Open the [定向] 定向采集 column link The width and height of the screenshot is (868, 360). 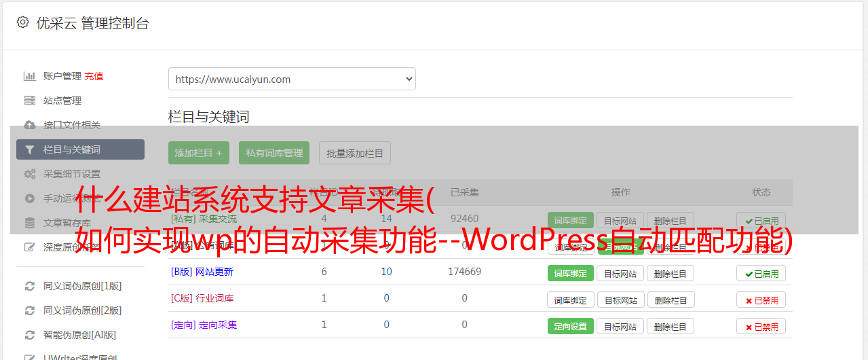click(x=204, y=325)
